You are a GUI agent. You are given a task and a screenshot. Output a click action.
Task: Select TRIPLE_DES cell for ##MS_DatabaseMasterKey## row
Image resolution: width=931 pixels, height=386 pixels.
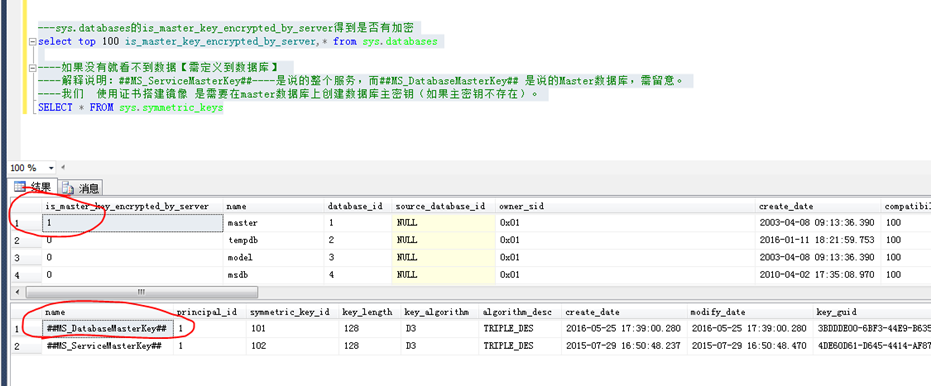tap(520, 328)
